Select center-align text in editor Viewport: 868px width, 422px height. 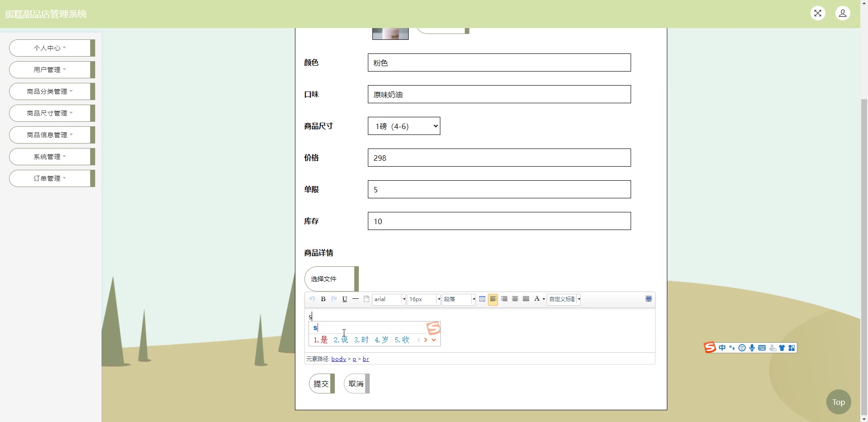(x=515, y=299)
